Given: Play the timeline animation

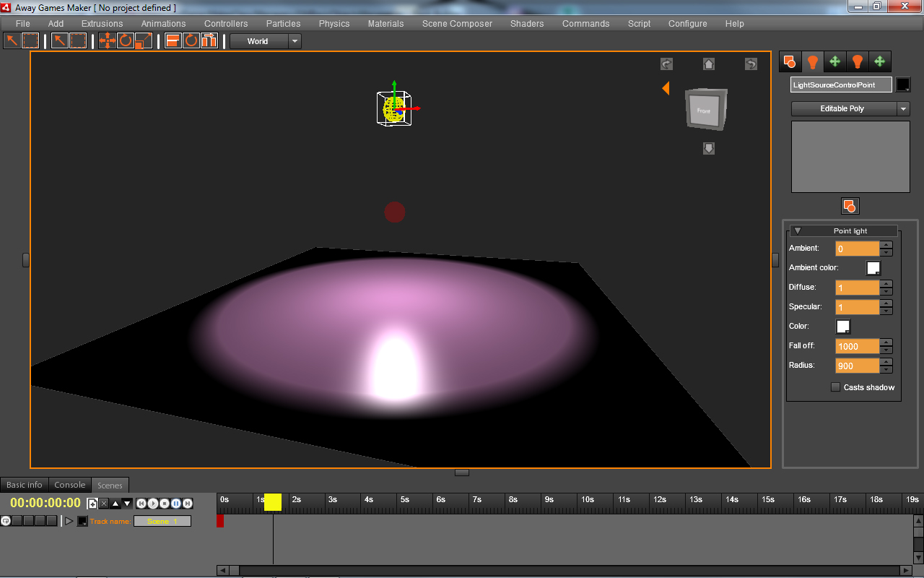Looking at the screenshot, I should [153, 504].
